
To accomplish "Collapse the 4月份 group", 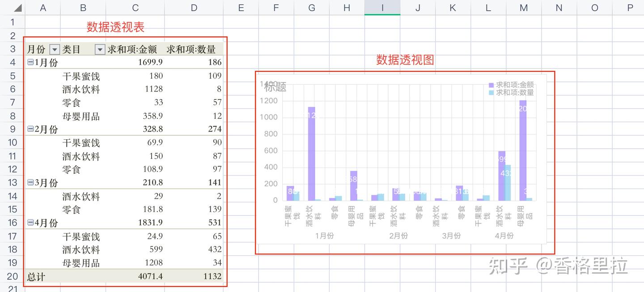I will point(30,222).
